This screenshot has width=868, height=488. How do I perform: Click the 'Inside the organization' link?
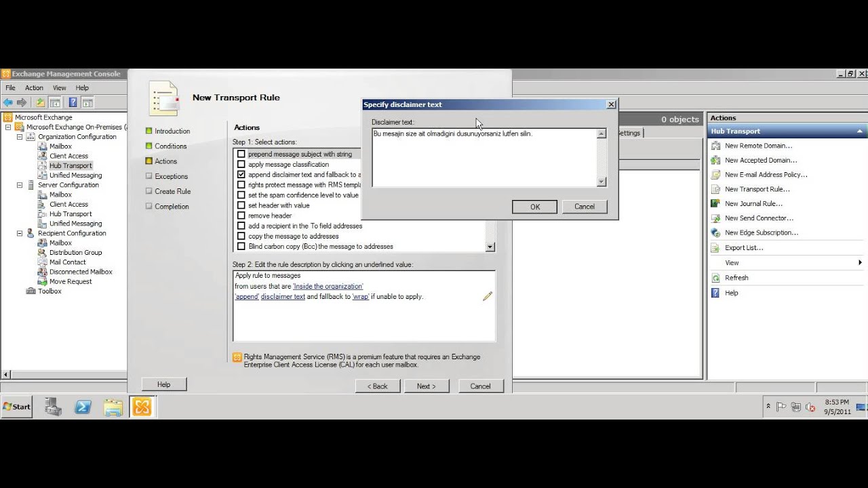point(328,286)
